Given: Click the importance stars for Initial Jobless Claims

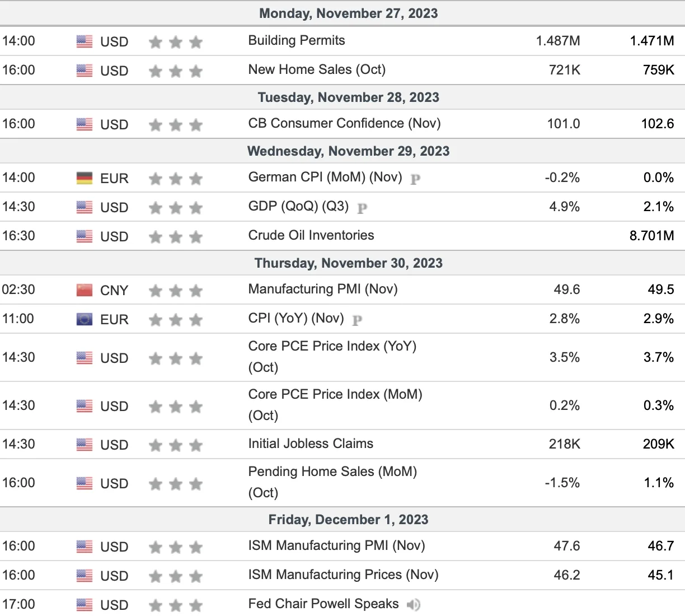Looking at the screenshot, I should pos(176,445).
